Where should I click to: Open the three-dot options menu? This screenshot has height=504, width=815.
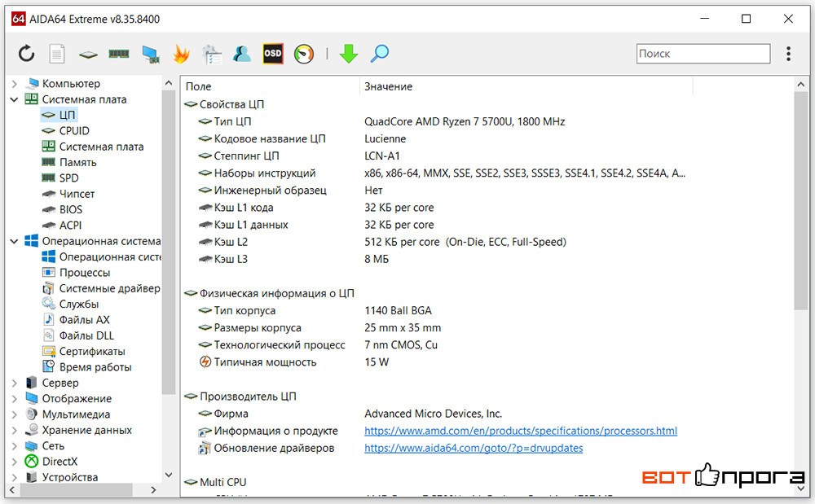[x=788, y=54]
